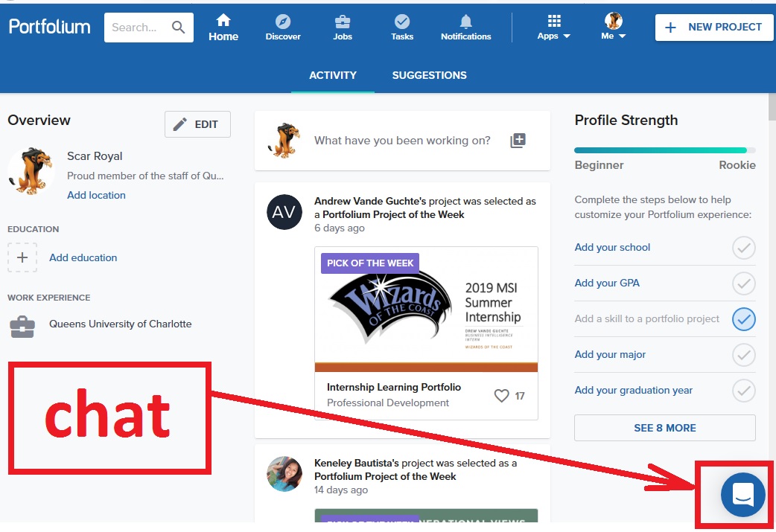This screenshot has height=532, width=776.
Task: Open the Wizards of the Coast project thumbnail
Action: pos(426,310)
